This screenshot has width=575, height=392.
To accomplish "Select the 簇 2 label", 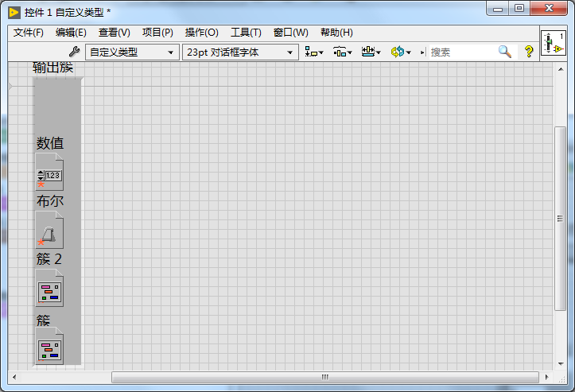I will pyautogui.click(x=49, y=259).
